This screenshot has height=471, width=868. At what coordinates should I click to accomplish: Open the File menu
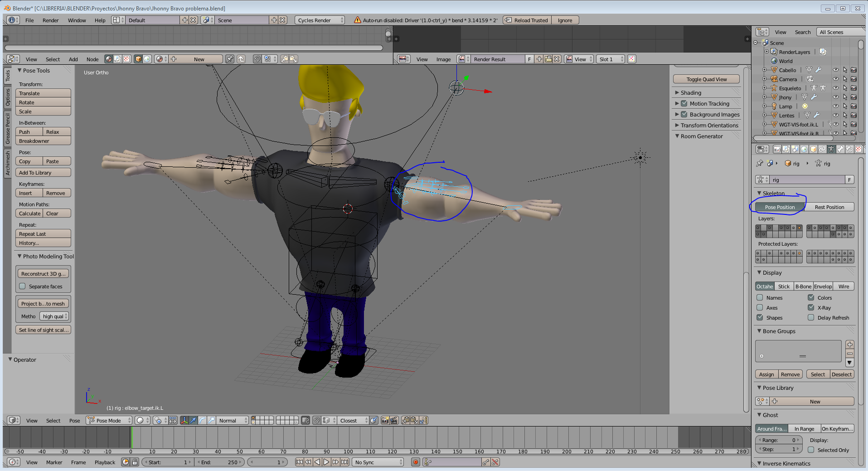[29, 20]
